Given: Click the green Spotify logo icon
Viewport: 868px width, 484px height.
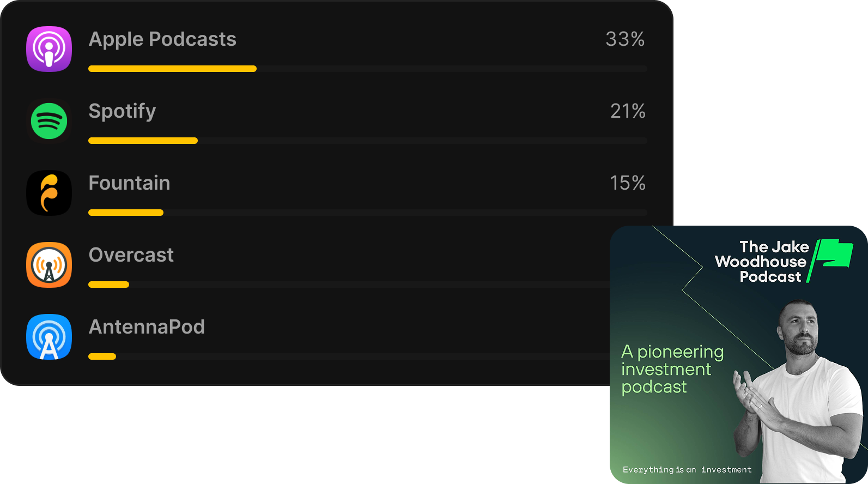Looking at the screenshot, I should pos(49,121).
